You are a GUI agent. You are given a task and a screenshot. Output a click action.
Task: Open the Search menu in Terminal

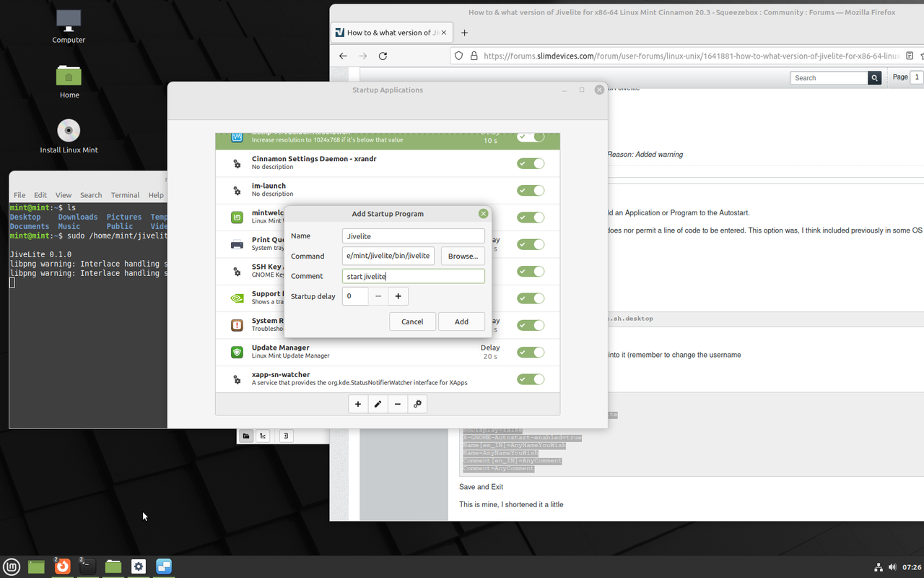point(91,195)
